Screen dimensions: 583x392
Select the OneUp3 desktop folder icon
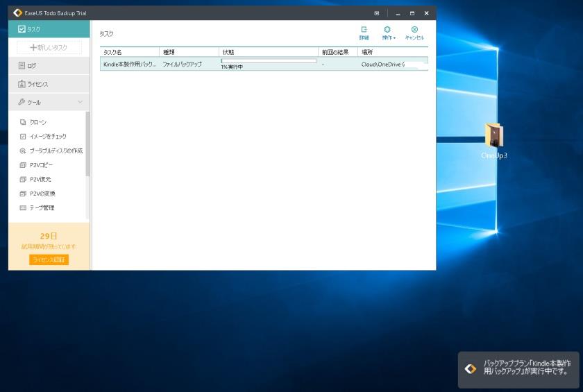pos(494,142)
